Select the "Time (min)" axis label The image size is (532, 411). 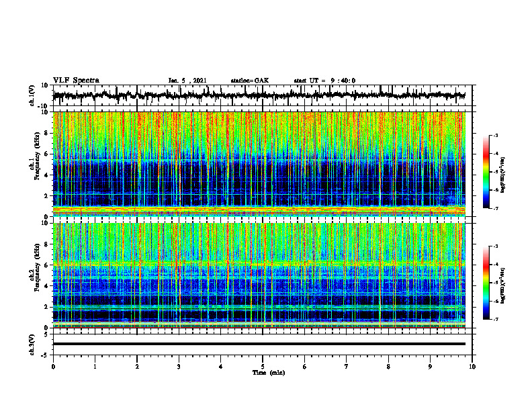click(269, 373)
